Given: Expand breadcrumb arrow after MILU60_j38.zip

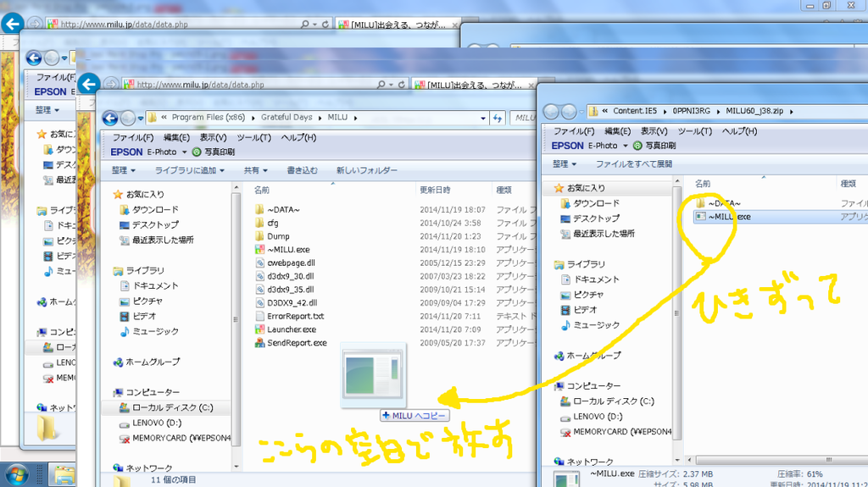Looking at the screenshot, I should tap(792, 111).
